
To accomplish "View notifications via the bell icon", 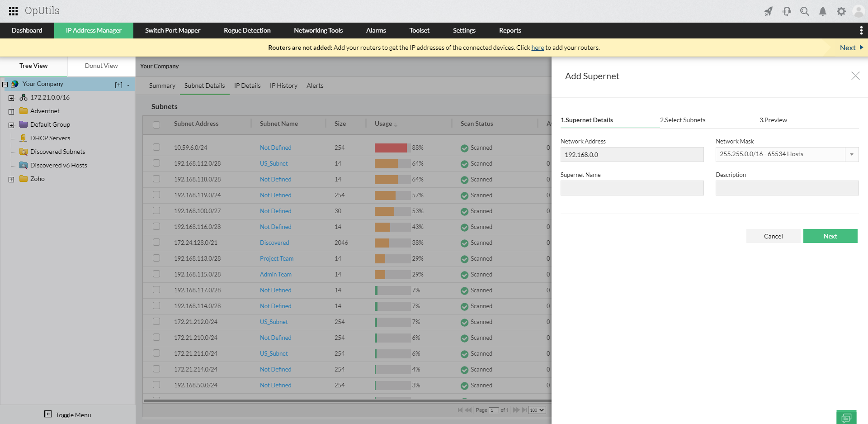I will coord(823,11).
